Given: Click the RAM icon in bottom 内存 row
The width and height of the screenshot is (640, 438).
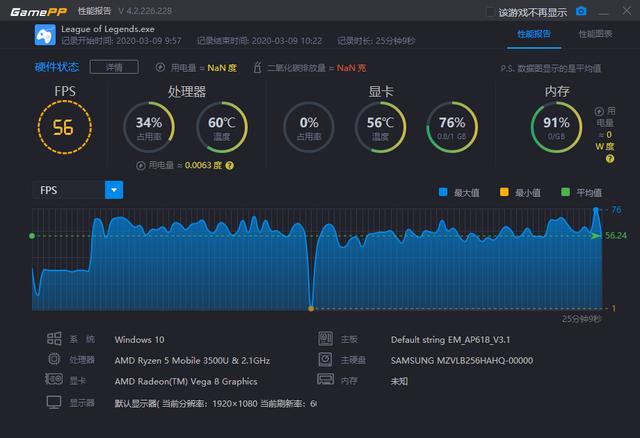Looking at the screenshot, I should [x=325, y=380].
